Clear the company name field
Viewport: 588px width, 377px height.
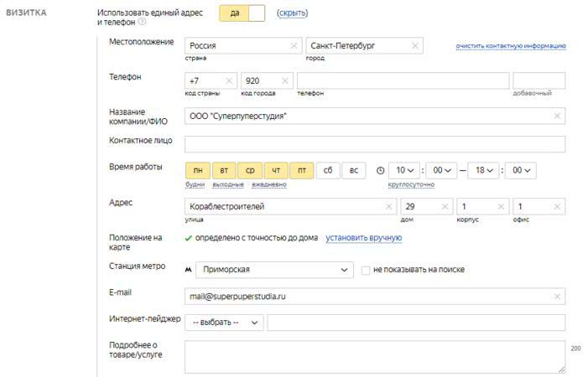[x=557, y=116]
